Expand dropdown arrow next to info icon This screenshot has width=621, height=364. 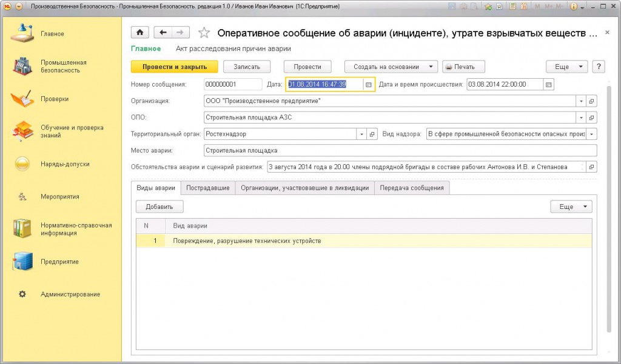point(583,7)
